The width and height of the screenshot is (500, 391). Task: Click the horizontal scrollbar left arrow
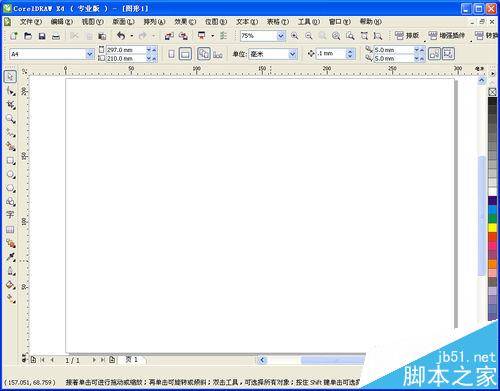(262, 360)
